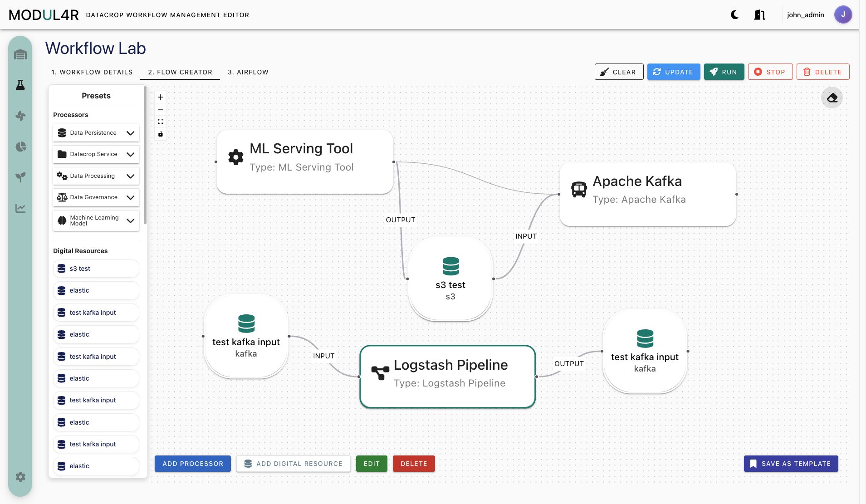Screen dimensions: 866x504
Task: Open the line chart sidebar icon
Action: tap(20, 208)
